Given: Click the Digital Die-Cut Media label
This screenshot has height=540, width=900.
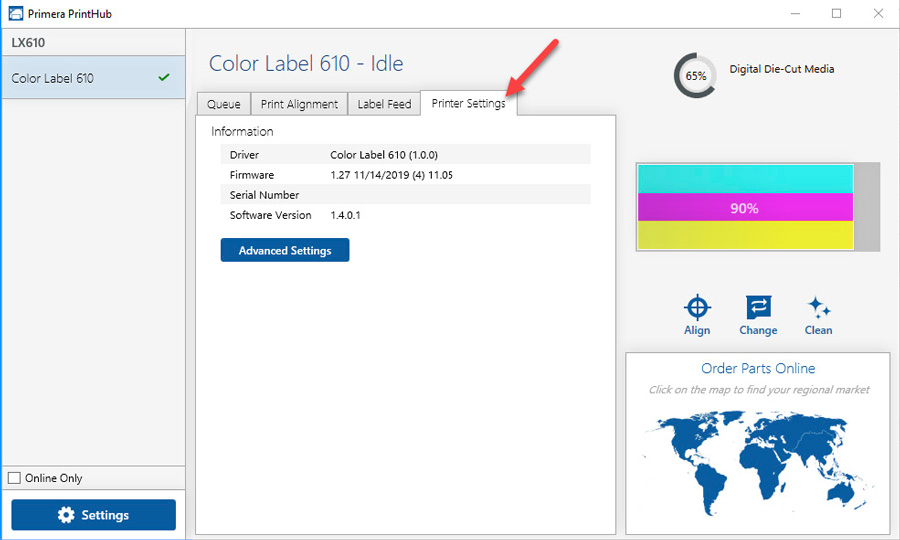Looking at the screenshot, I should (782, 69).
